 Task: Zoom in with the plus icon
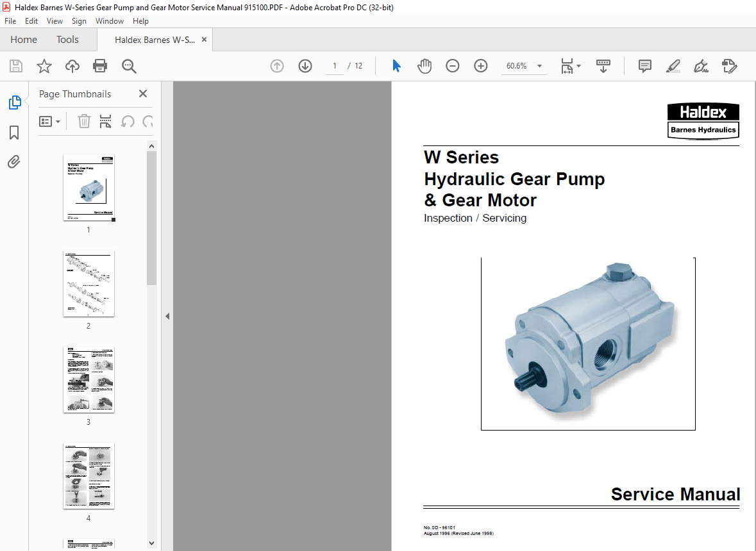[481, 66]
